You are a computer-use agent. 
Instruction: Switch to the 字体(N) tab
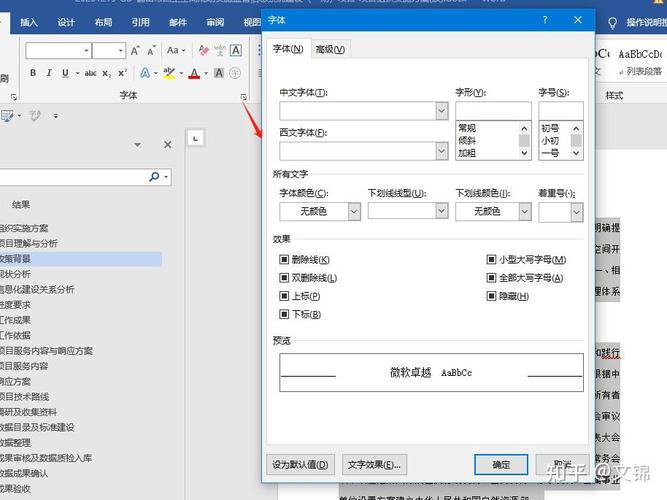coord(288,49)
